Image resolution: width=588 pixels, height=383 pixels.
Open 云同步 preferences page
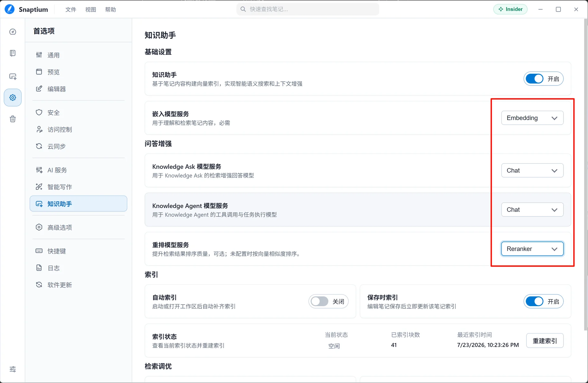(x=78, y=146)
